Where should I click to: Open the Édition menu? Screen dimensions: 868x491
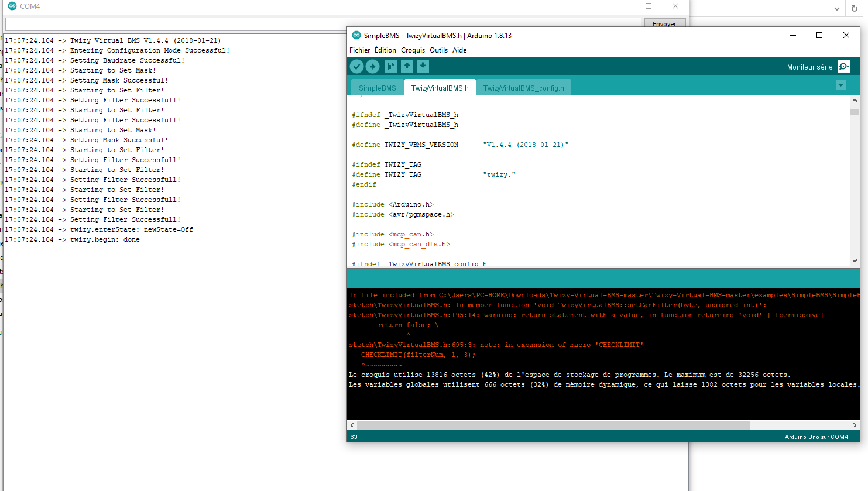pos(385,50)
